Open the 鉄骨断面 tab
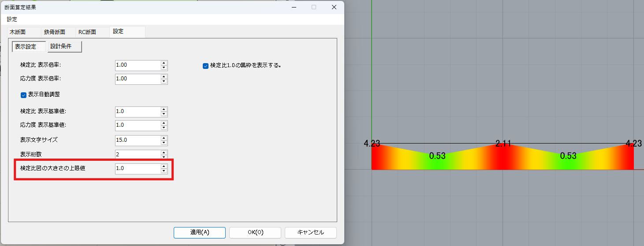This screenshot has width=644, height=246. [55, 32]
